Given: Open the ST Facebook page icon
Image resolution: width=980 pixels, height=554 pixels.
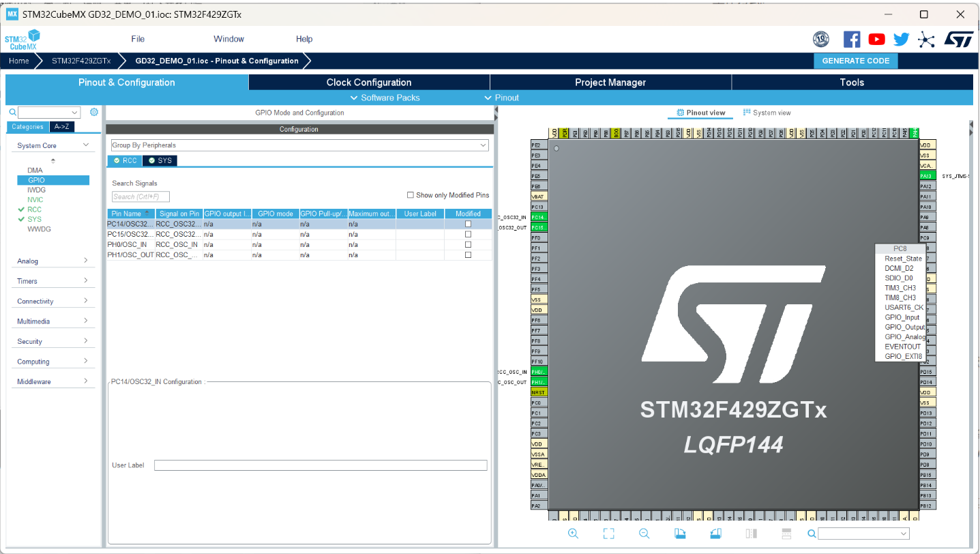Looking at the screenshot, I should (x=852, y=40).
